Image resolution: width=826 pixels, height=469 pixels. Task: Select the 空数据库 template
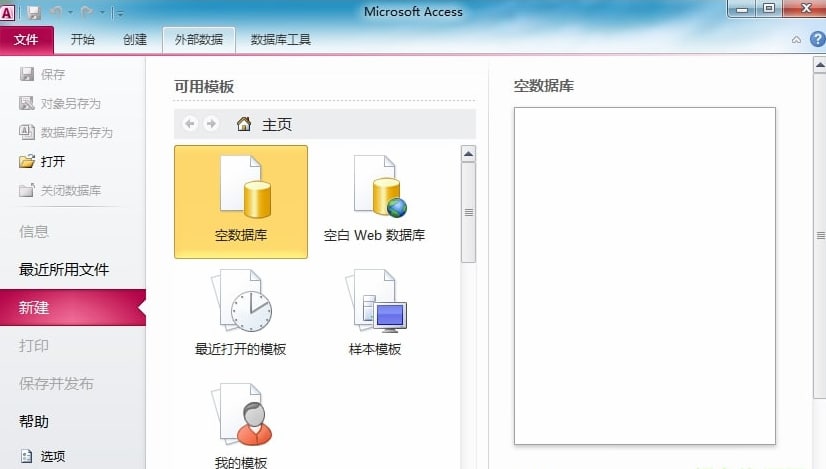(241, 202)
